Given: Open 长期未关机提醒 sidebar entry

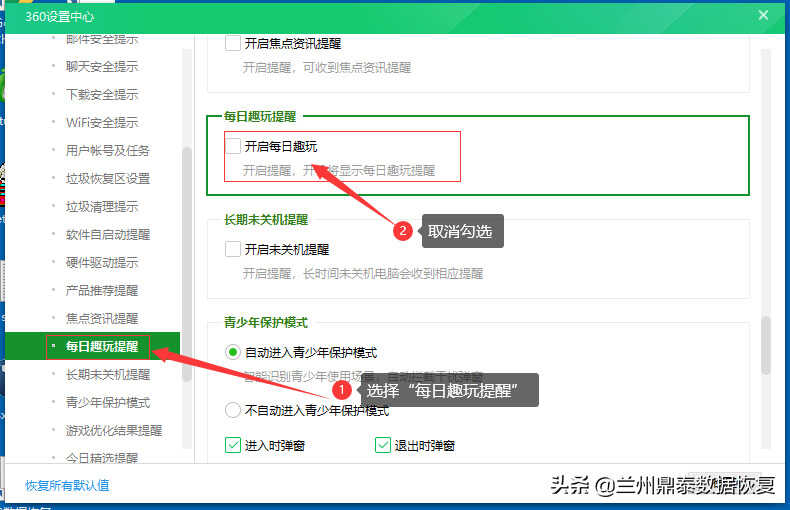Looking at the screenshot, I should (x=108, y=374).
